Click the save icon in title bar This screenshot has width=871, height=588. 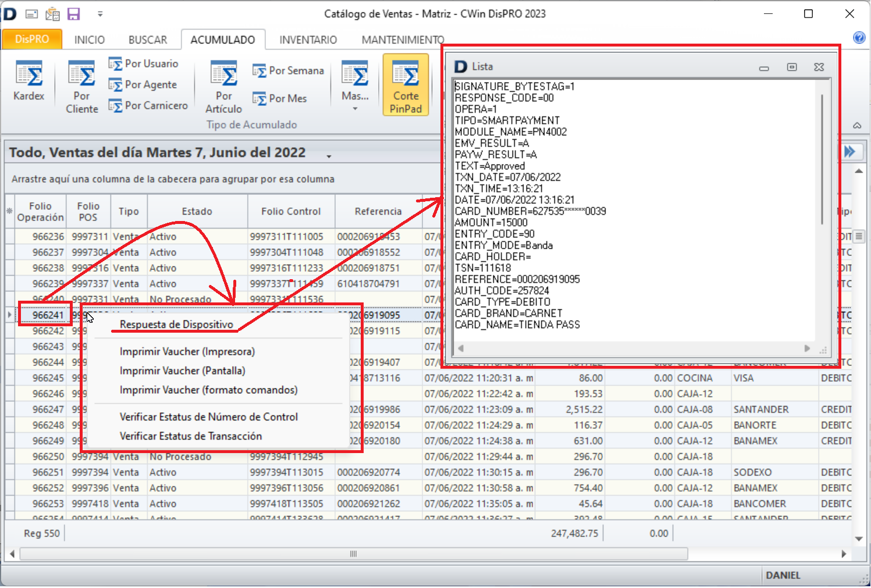[x=74, y=14]
